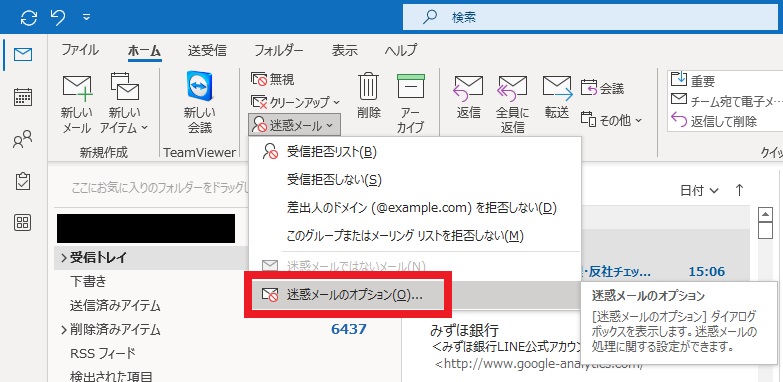Image resolution: width=783 pixels, height=382 pixels.
Task: Click the Send/Receive sync icon in title bar
Action: point(29,18)
